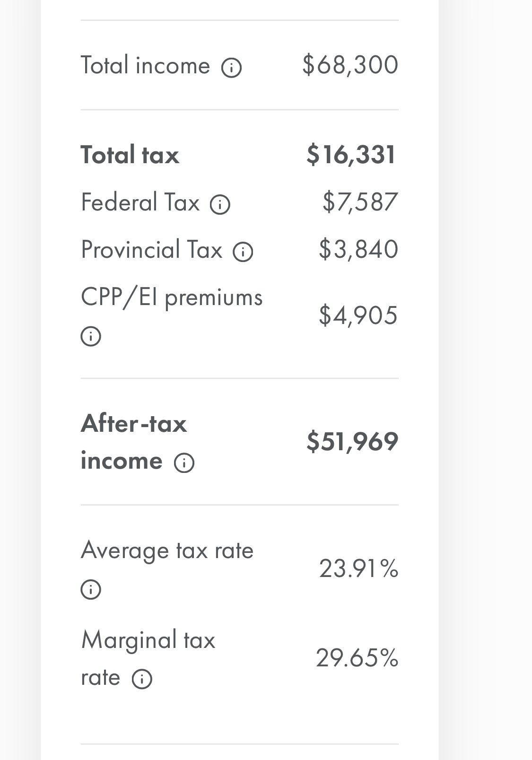
Task: Select the $16,331 total tax value
Action: [x=351, y=155]
